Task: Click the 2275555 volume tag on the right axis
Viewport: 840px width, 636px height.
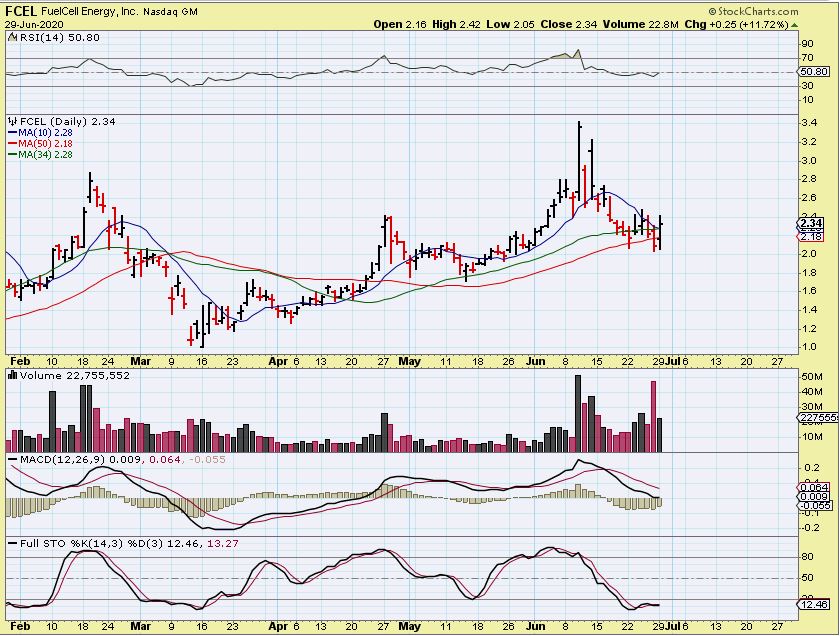Action: (818, 418)
